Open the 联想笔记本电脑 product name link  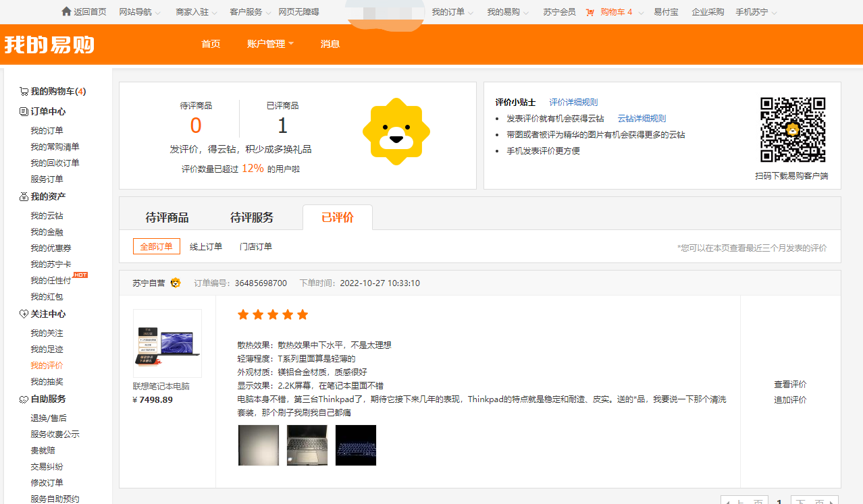pos(161,387)
